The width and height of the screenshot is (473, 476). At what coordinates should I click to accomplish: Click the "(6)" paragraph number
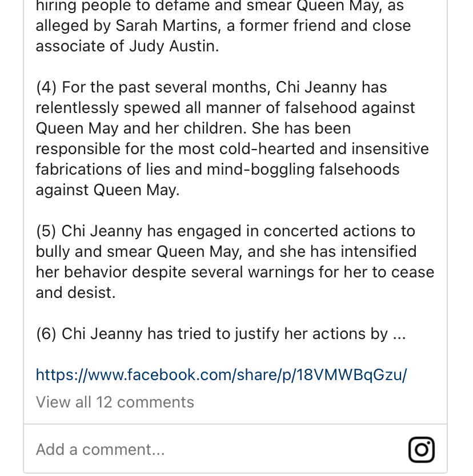pyautogui.click(x=46, y=334)
